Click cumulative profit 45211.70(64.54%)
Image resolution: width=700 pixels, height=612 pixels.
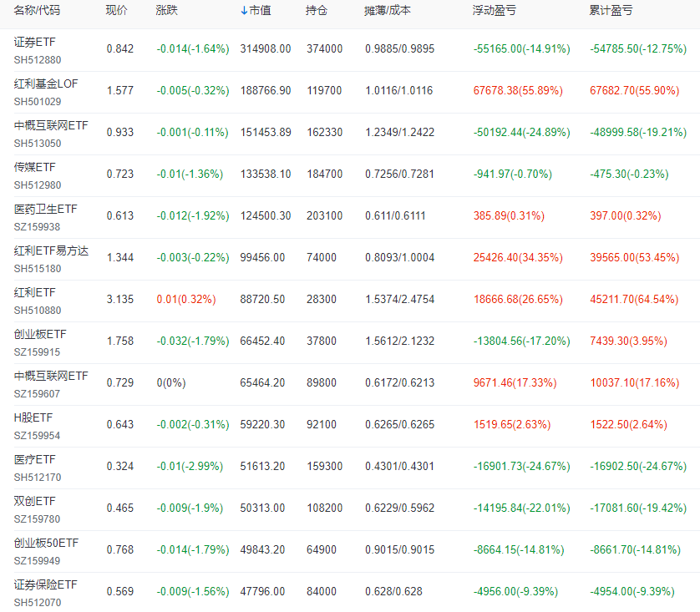tap(634, 299)
